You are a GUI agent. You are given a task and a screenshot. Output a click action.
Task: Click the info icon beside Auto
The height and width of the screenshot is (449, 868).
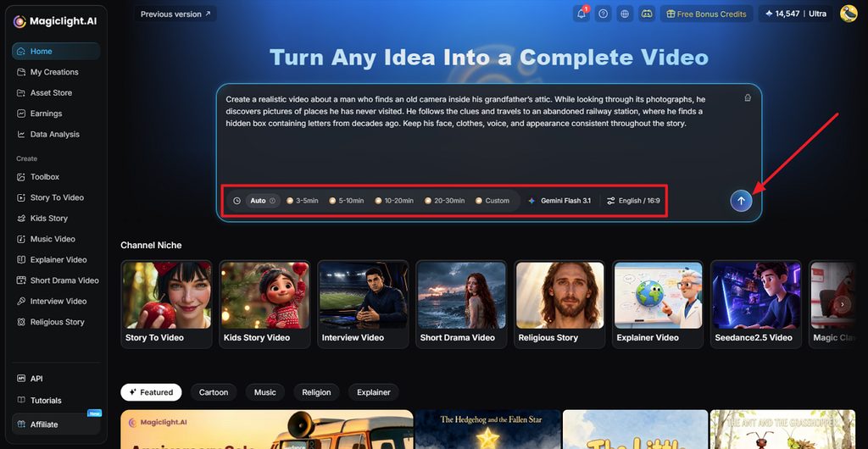click(x=272, y=201)
